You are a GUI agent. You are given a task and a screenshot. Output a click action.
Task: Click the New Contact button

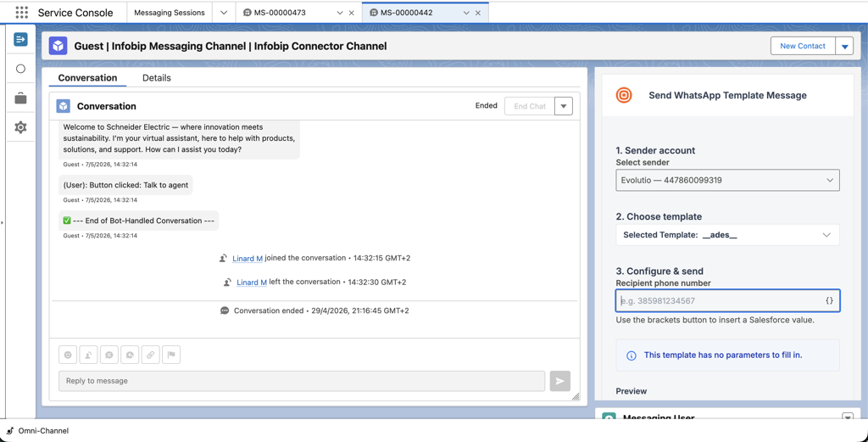point(803,46)
